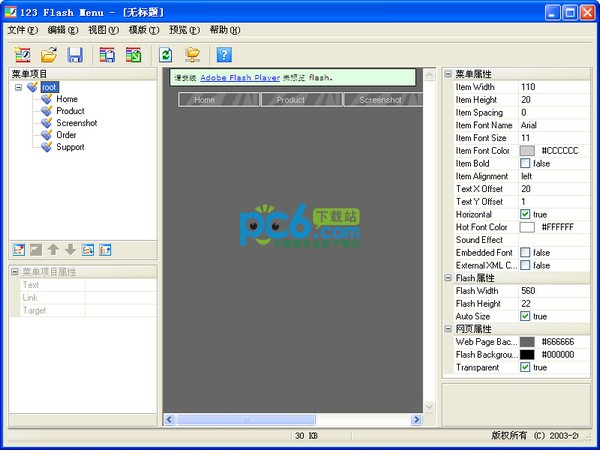Collapse the root tree node
This screenshot has height=450, width=600.
pos(19,87)
